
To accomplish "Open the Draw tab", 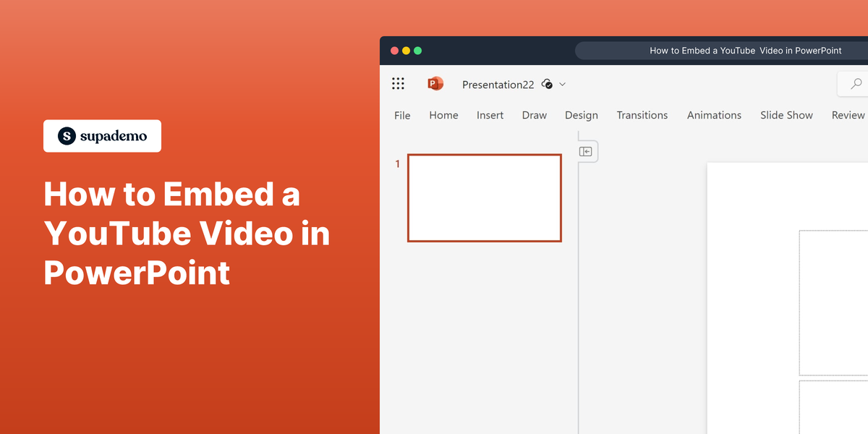I will point(535,114).
